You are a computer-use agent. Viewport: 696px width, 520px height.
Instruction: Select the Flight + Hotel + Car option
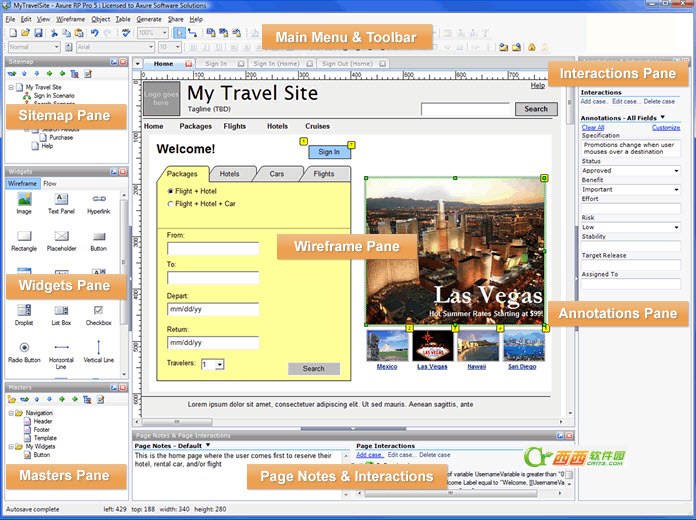171,204
